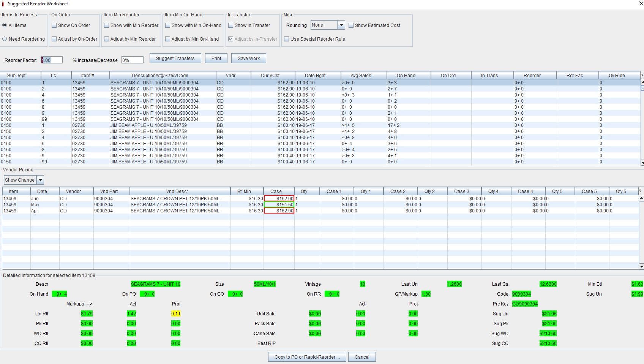Select the "All Items" radio button

coord(5,25)
